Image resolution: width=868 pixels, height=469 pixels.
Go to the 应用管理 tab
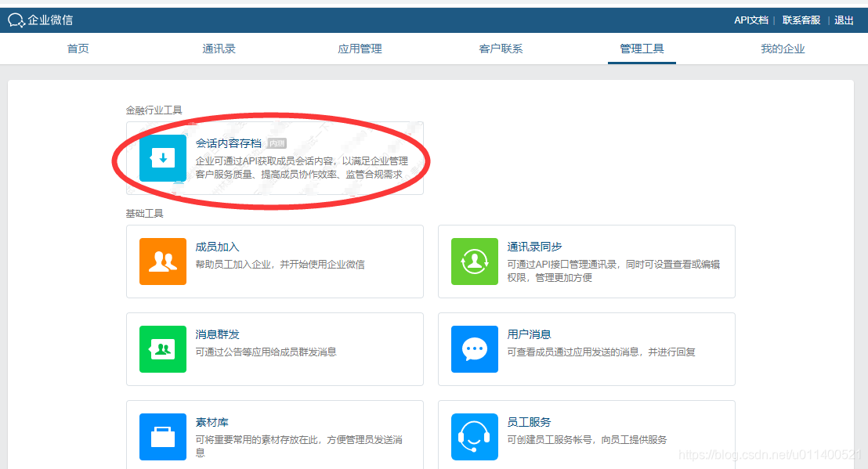coord(360,49)
